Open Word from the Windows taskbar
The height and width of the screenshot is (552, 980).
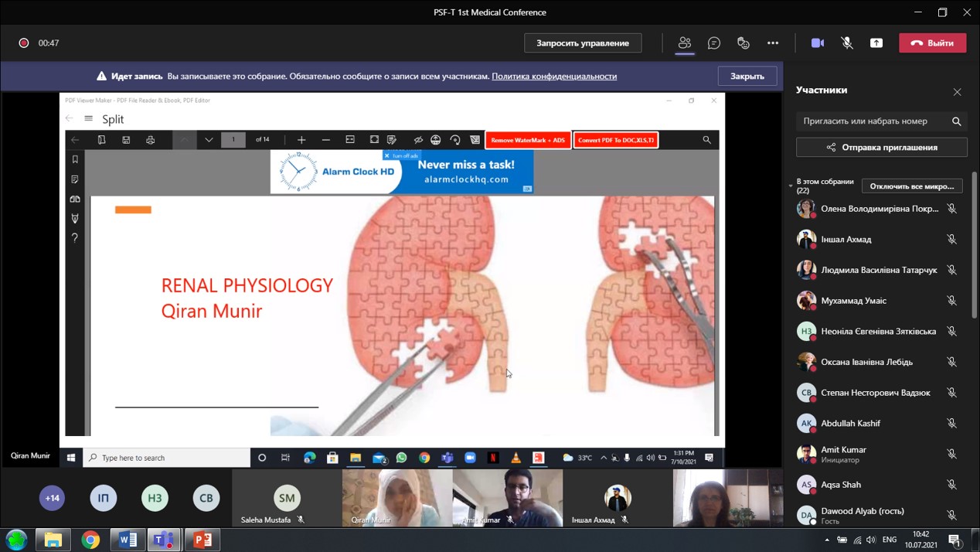[x=128, y=540]
